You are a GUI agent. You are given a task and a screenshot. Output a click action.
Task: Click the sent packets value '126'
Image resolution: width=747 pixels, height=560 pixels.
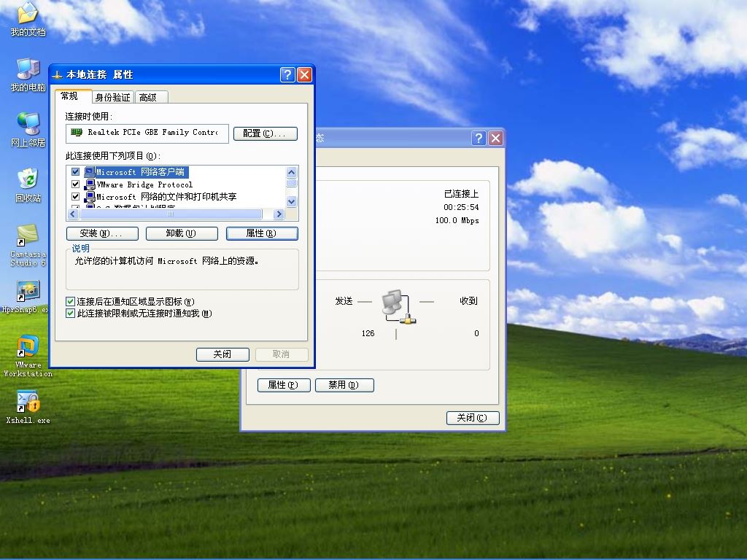pos(368,333)
